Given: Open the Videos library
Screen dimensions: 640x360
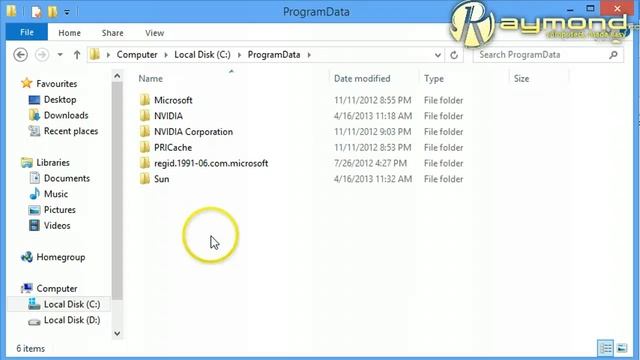Looking at the screenshot, I should 57,226.
